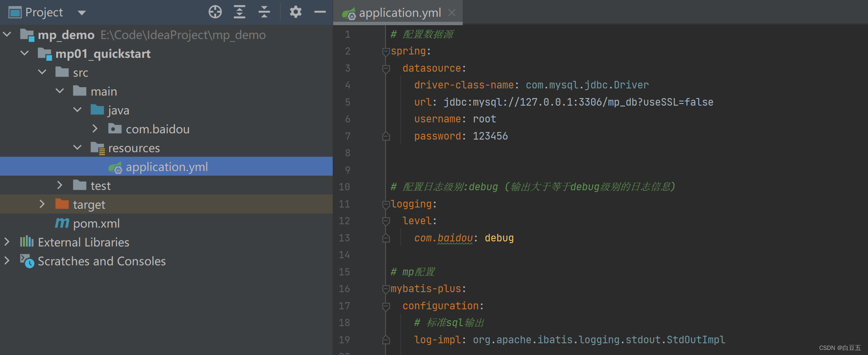The image size is (868, 355).
Task: Hide the Project panel with minus icon
Action: pyautogui.click(x=320, y=12)
